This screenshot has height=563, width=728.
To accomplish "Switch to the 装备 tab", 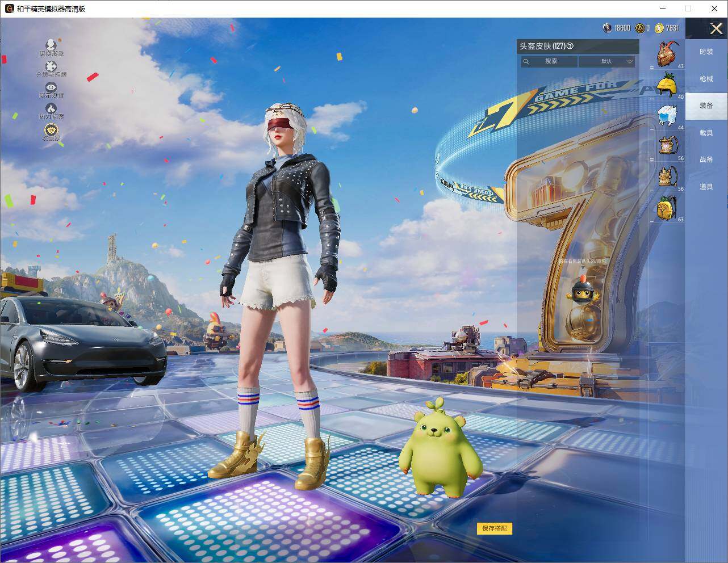I will pos(706,106).
